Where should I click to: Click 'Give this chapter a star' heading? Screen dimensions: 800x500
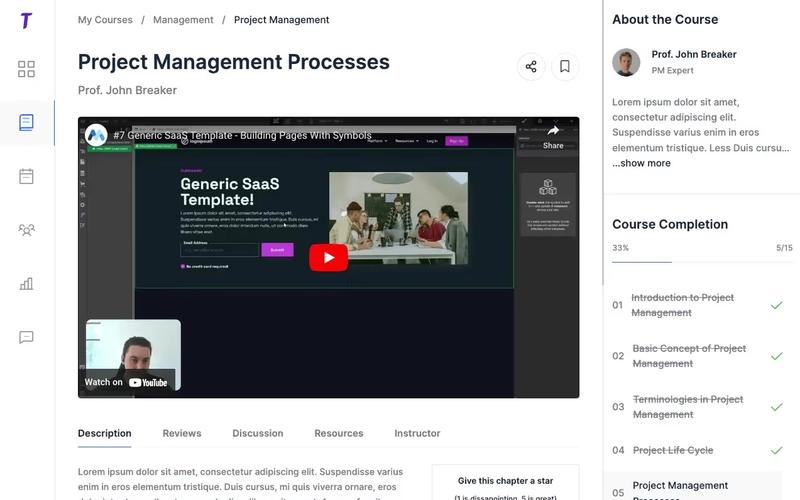pyautogui.click(x=506, y=481)
